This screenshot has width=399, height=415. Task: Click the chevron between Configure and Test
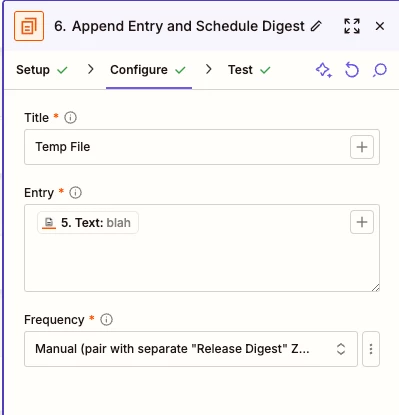[x=209, y=69]
